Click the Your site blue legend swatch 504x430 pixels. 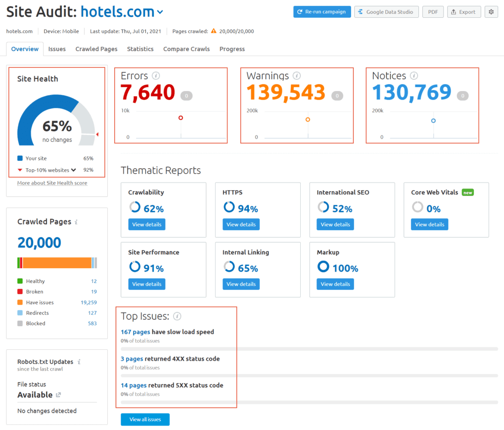pyautogui.click(x=20, y=158)
